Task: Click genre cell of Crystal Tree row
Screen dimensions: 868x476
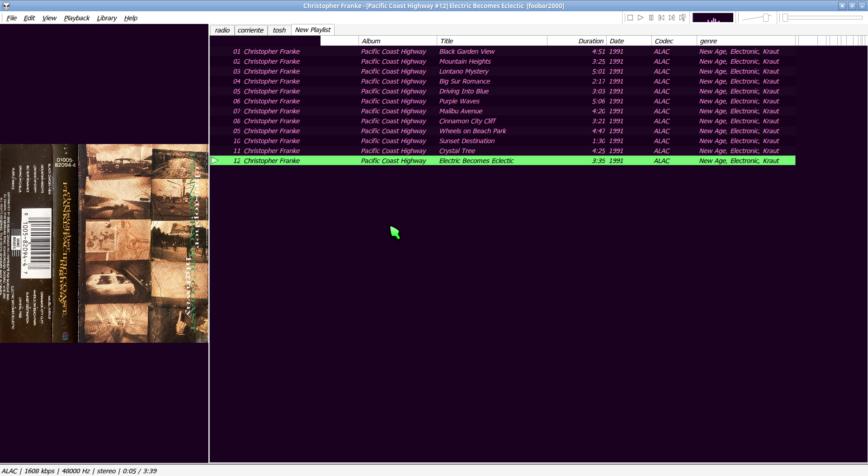Action: (x=739, y=151)
